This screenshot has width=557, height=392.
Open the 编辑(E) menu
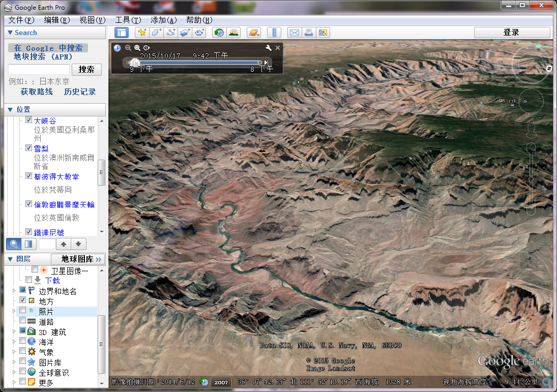[x=57, y=20]
